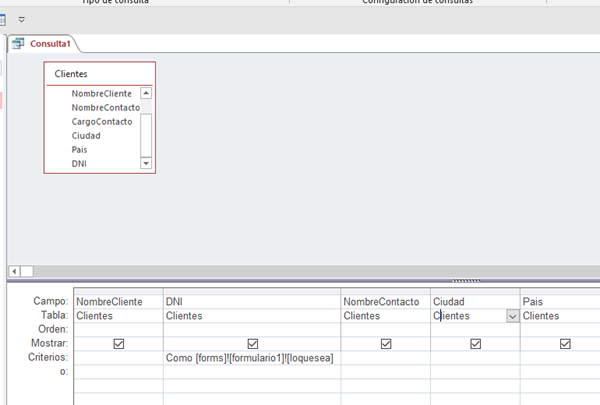Uncheck Mostrar for Pais column
Image resolution: width=600 pixels, height=405 pixels.
click(x=565, y=344)
